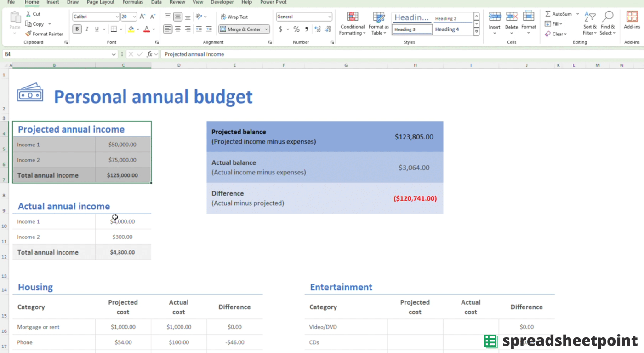Expand the Merge & Center dropdown arrow
The width and height of the screenshot is (644, 353).
pos(266,29)
